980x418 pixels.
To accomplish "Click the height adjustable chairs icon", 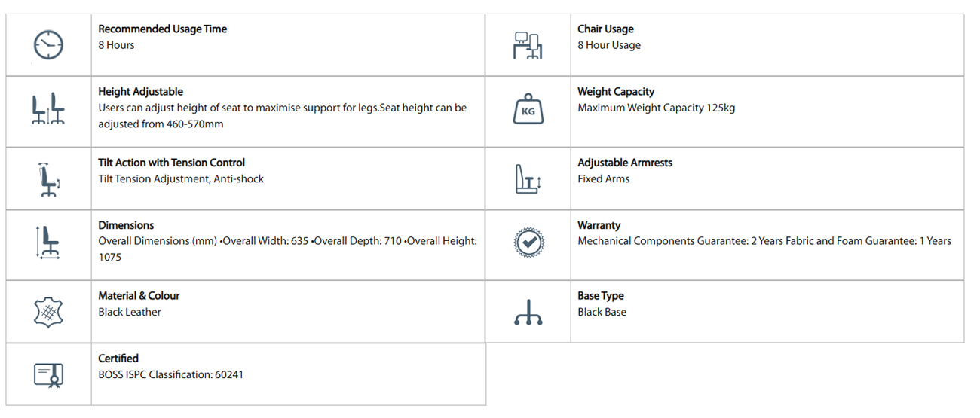I will click(48, 110).
